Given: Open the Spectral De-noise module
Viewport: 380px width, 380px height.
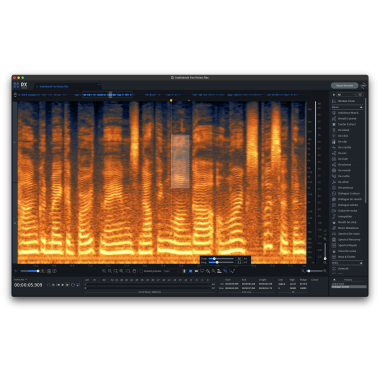Looking at the screenshot, I should pyautogui.click(x=347, y=234).
